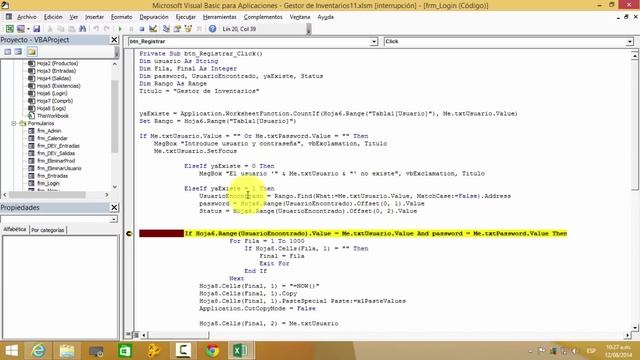The width and height of the screenshot is (640, 360).
Task: Open the Ayuda menu
Action: [325, 17]
